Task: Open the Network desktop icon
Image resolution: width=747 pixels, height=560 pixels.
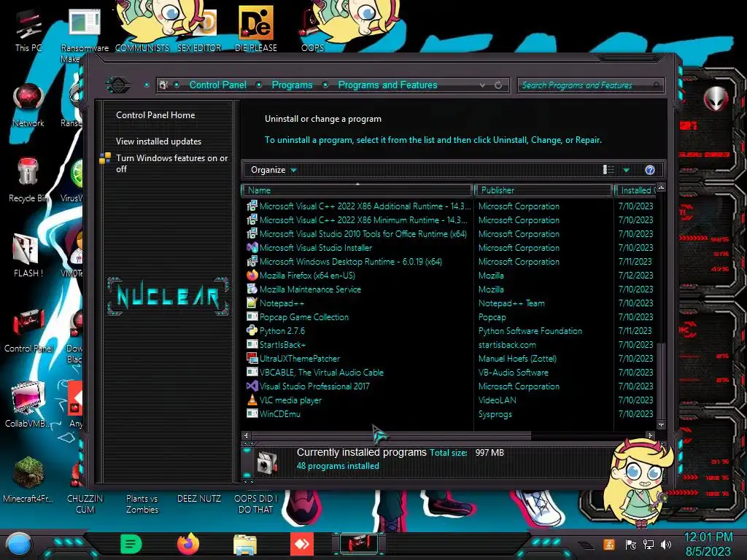Action: (28, 106)
